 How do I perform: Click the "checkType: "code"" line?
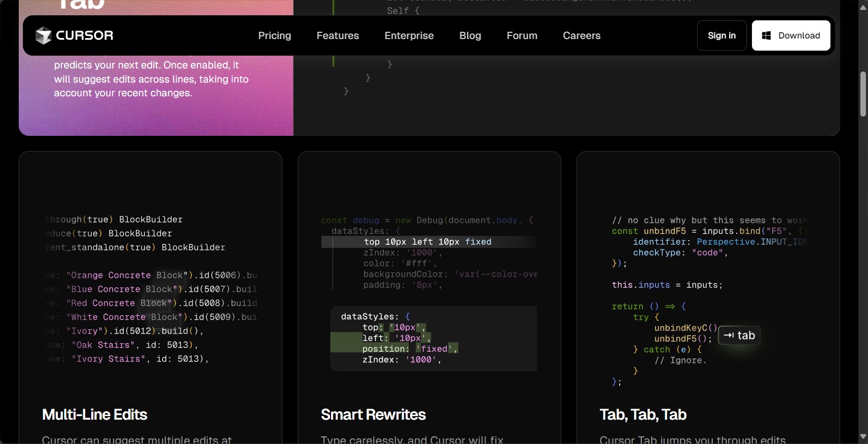click(x=680, y=252)
